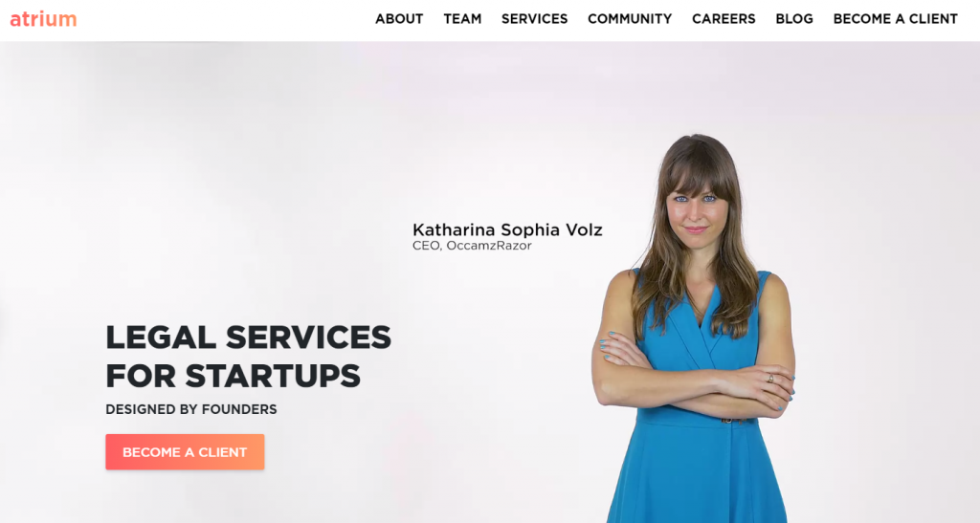Click the name Katharina Sophia Volz
This screenshot has width=980, height=523.
(507, 229)
